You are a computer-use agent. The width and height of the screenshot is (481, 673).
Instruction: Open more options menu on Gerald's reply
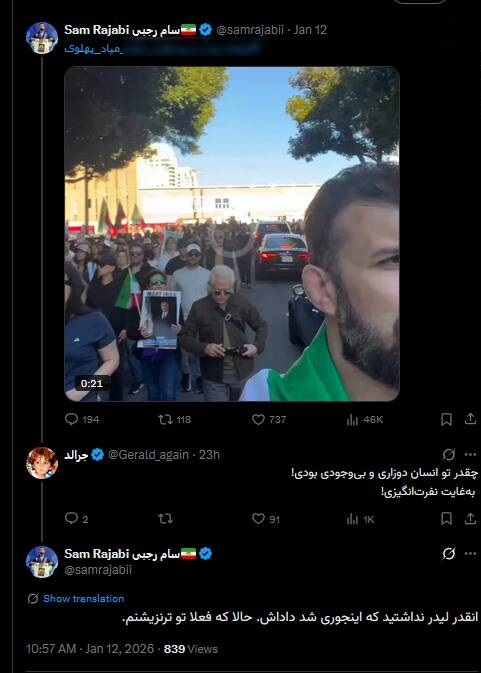[x=470, y=455]
